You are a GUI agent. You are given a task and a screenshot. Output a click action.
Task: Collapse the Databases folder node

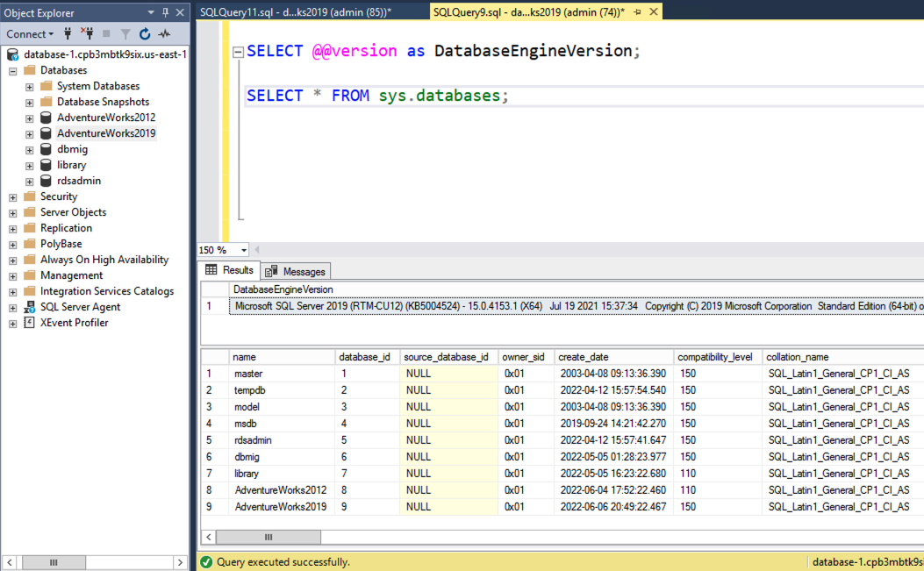[x=12, y=71]
